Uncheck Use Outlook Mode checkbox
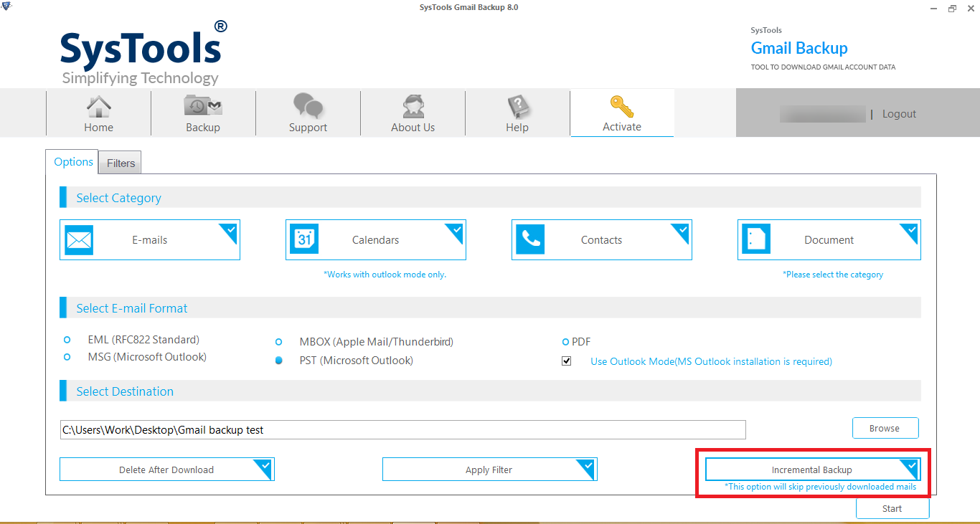Screen dimensions: 980x524 click(x=567, y=361)
